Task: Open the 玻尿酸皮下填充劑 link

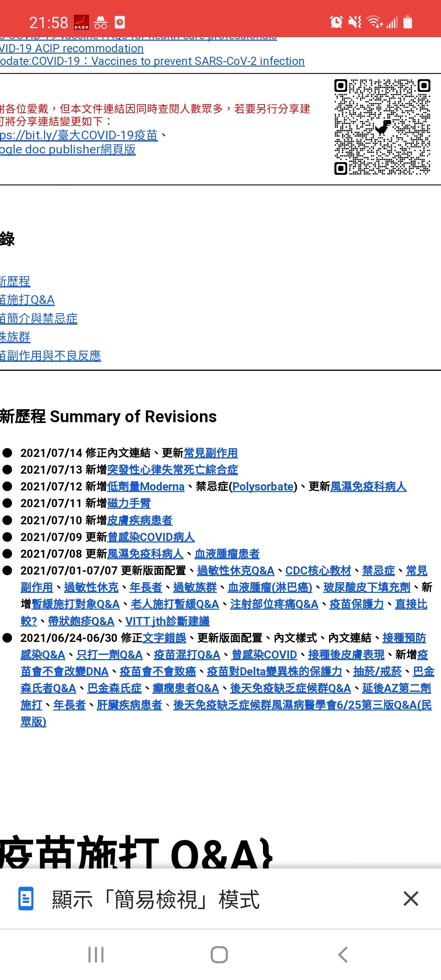Action: tap(367, 587)
